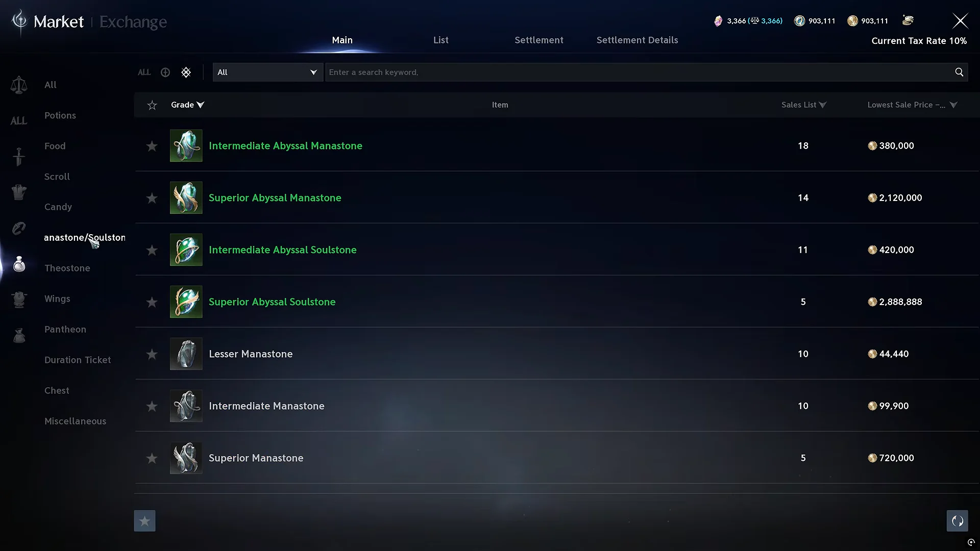
Task: Open the Settlement Details tab
Action: coord(637,40)
